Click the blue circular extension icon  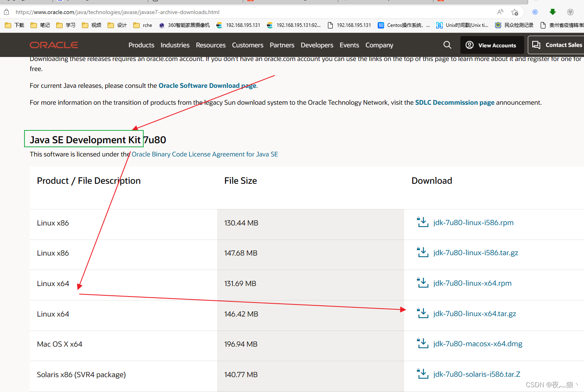coord(535,12)
